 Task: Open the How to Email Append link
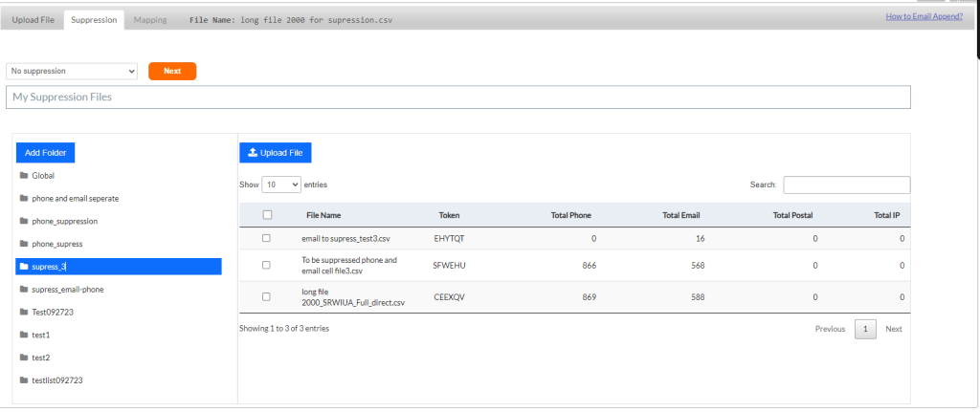924,16
